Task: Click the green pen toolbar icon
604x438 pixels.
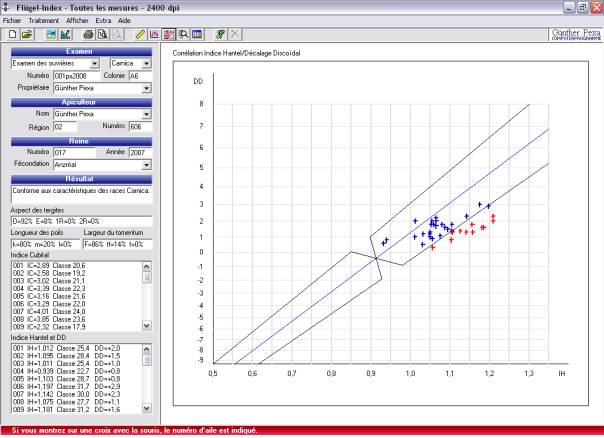Action: (220, 34)
